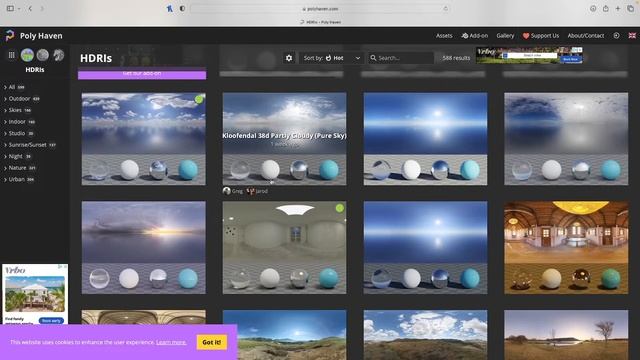Open a new tab with the plus icon
Image resolution: width=640 pixels, height=360 pixels.
coord(618,8)
